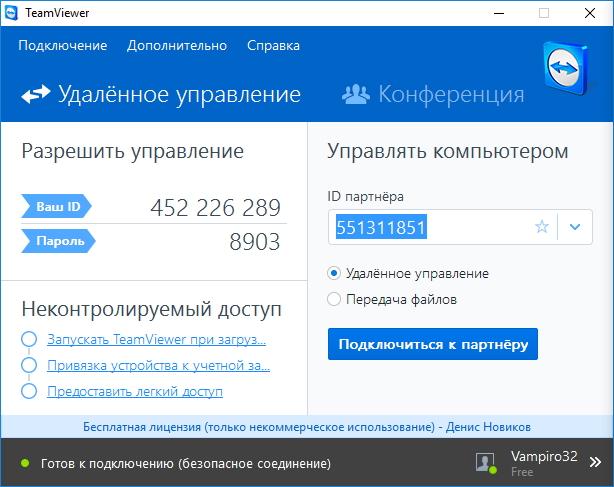The width and height of the screenshot is (614, 487).
Task: Open the partner ID history dropdown arrow
Action: click(575, 227)
